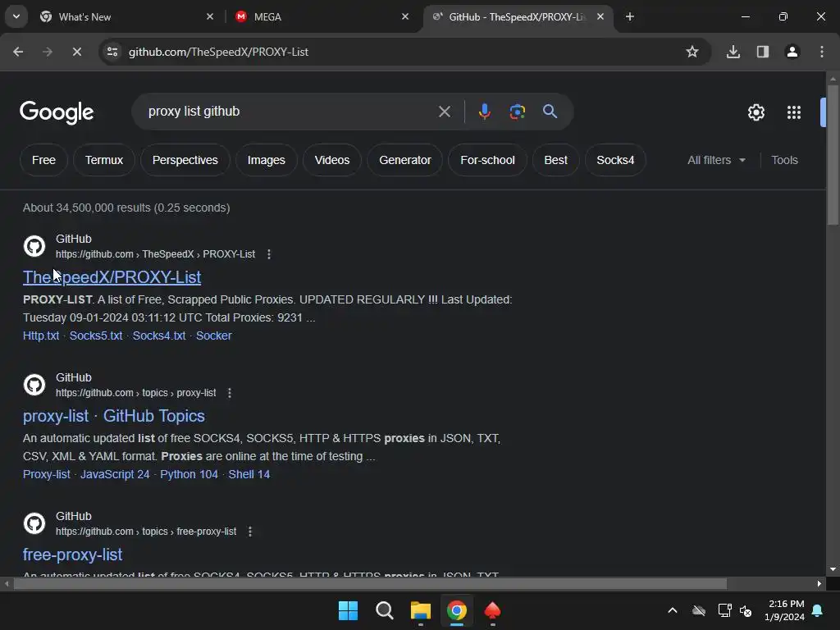Screen dimensions: 840x630
Task: Click the browser back arrow
Action: click(x=18, y=52)
